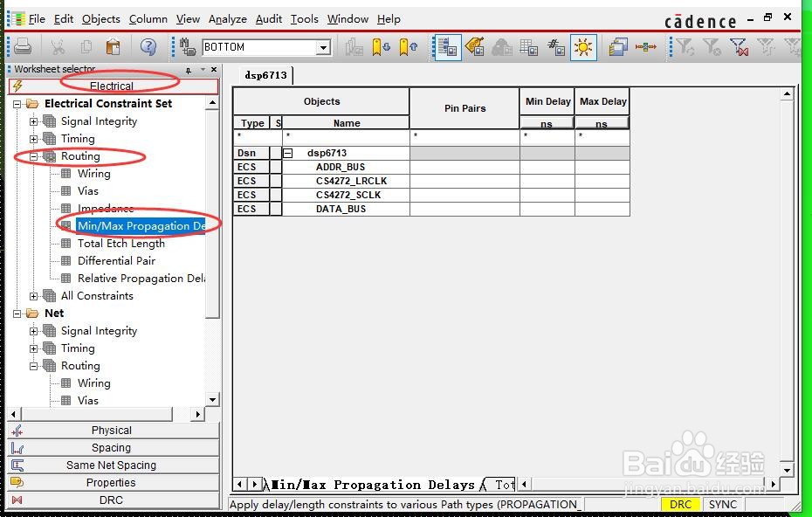
Task: Click the Print icon in the toolbar
Action: (23, 47)
